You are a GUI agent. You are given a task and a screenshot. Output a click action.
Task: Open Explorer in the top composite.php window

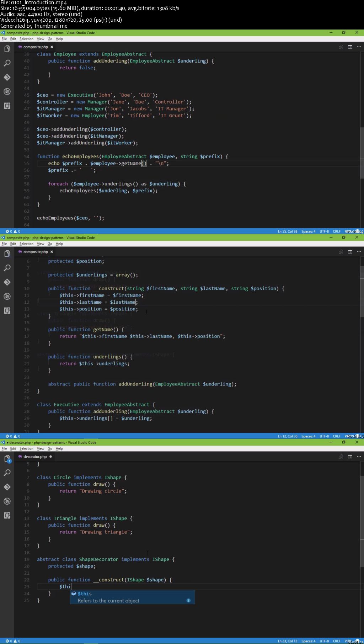coord(7,49)
